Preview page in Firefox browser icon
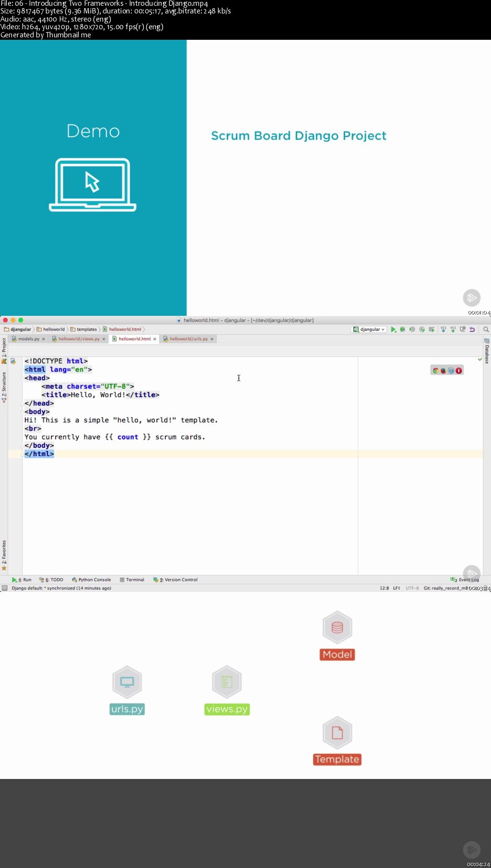 (x=444, y=370)
